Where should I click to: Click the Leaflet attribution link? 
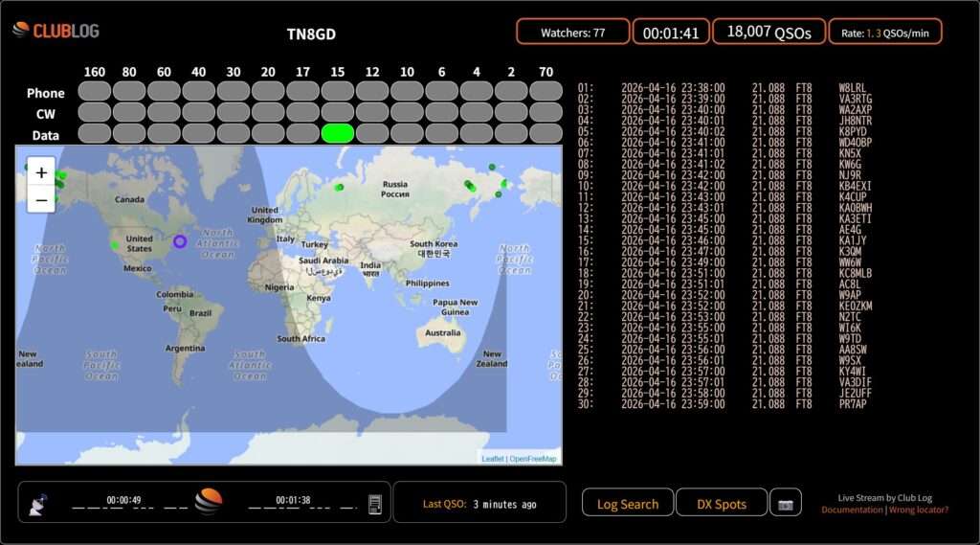492,459
